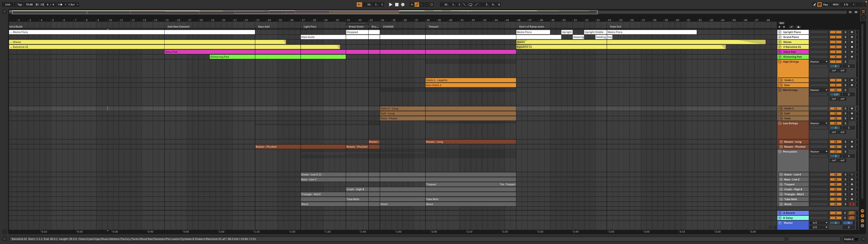Unfold the Master track arrow
The width and height of the screenshot is (868, 244).
780,223
